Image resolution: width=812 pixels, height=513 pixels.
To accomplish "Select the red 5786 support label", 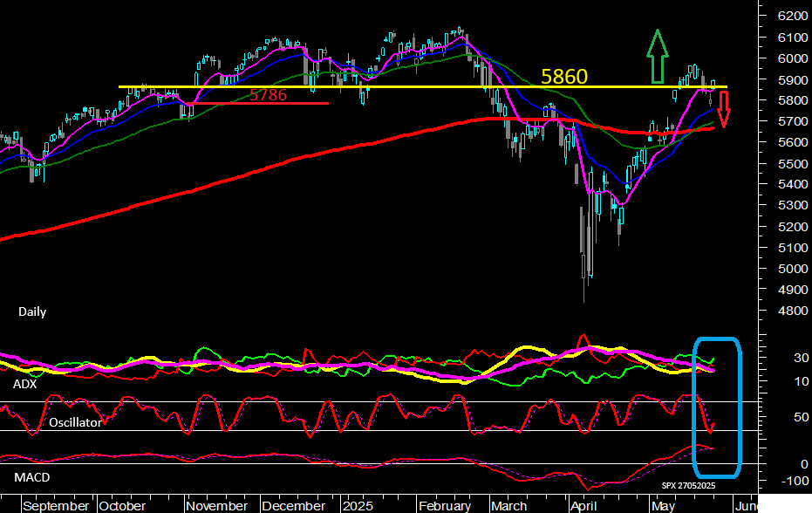I will 268,95.
